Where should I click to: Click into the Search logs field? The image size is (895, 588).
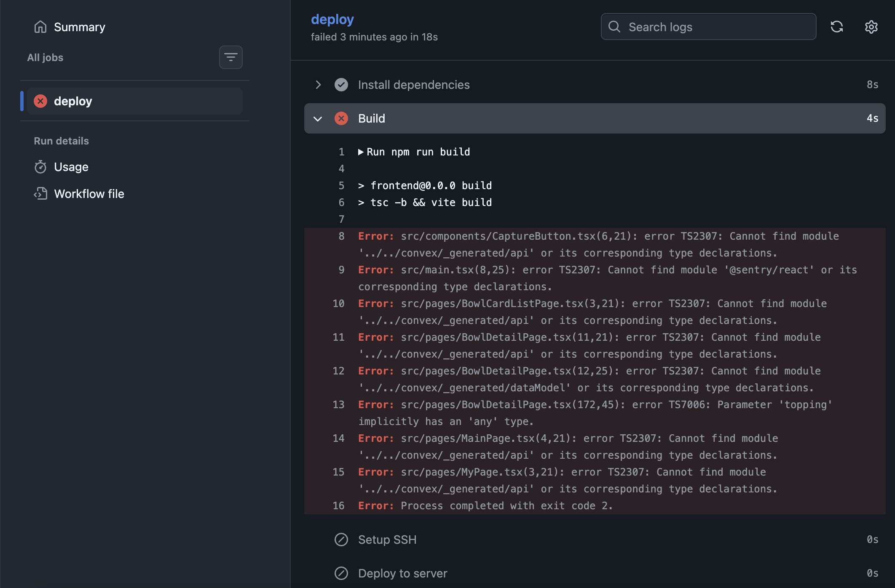(716, 27)
